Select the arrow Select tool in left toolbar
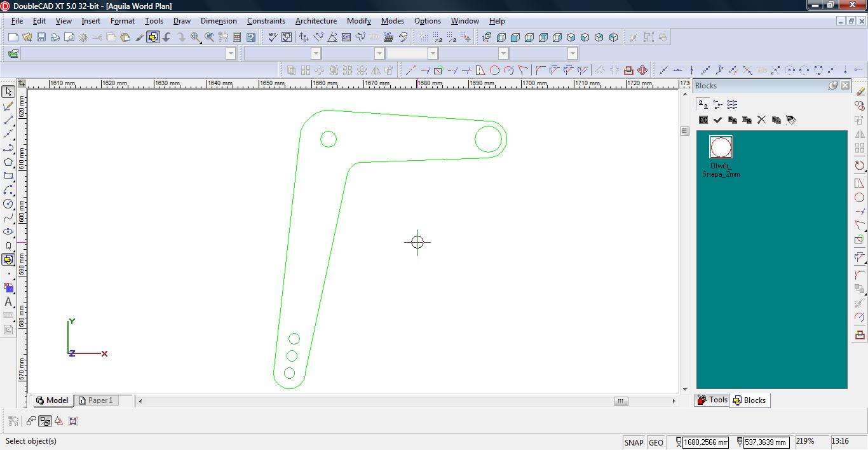The image size is (868, 450). click(8, 92)
